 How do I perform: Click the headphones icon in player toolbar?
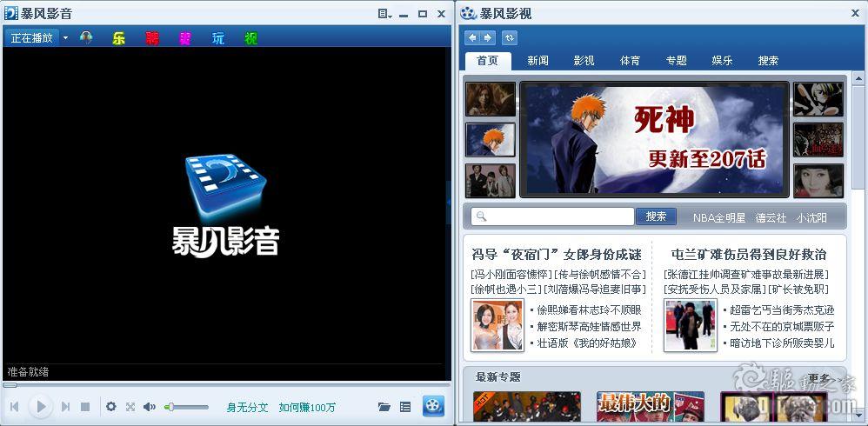pos(86,38)
